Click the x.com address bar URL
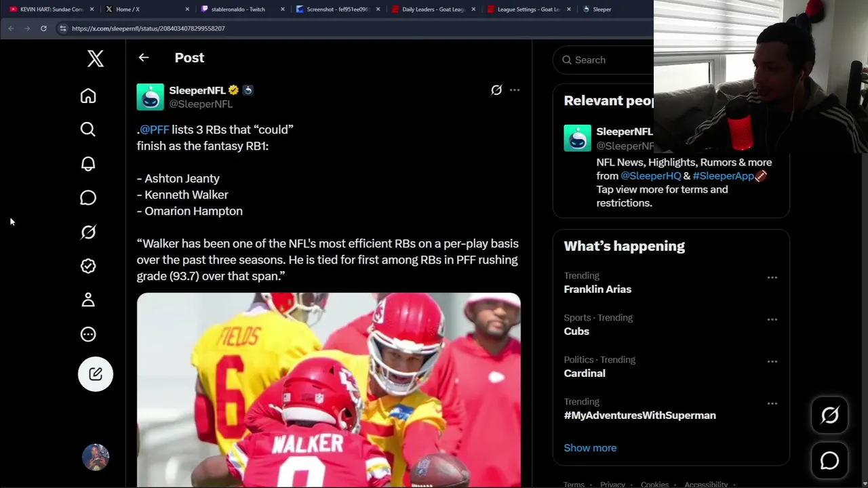868x488 pixels. point(149,28)
